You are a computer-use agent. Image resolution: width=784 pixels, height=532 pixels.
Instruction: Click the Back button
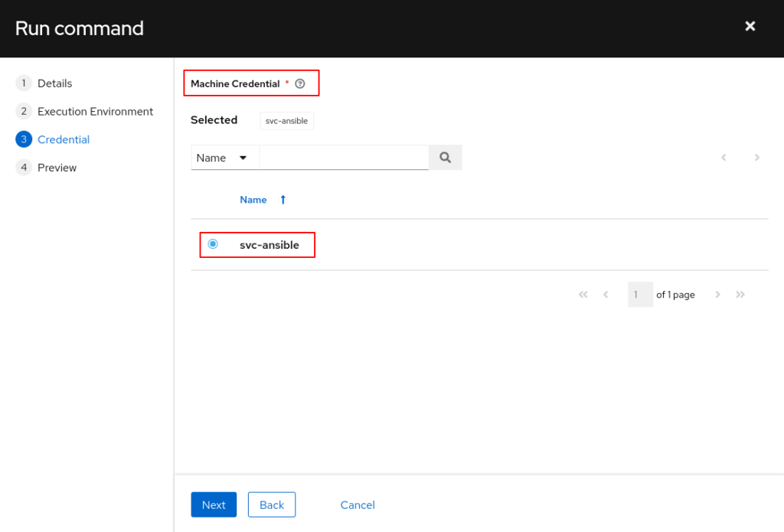(x=272, y=505)
